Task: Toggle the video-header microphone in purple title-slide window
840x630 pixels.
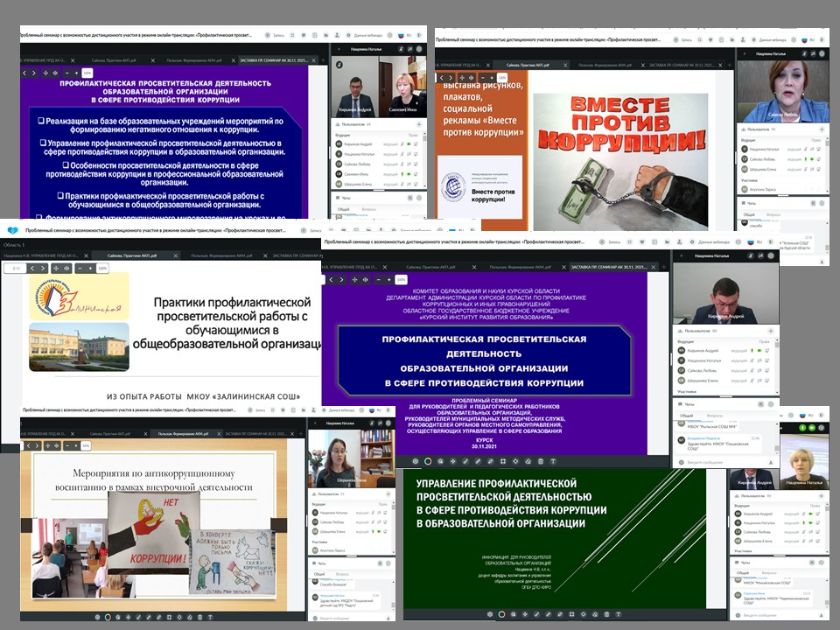Action: [x=752, y=256]
